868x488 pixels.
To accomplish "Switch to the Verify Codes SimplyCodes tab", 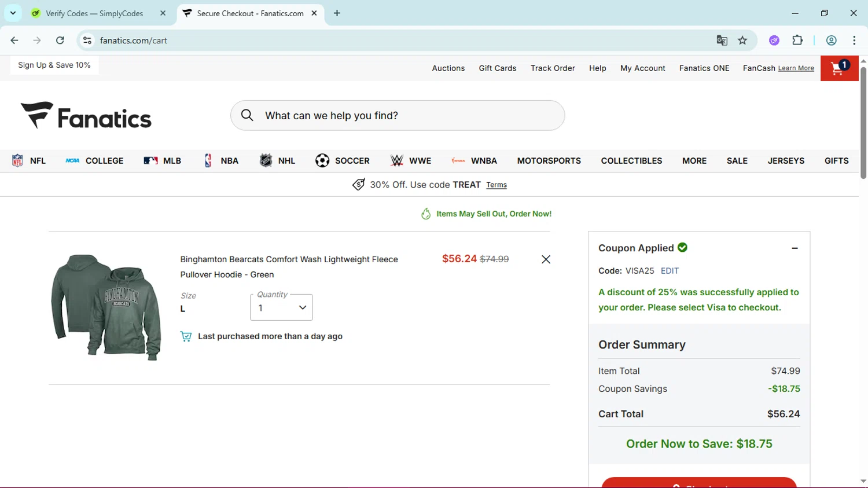I will pyautogui.click(x=94, y=13).
